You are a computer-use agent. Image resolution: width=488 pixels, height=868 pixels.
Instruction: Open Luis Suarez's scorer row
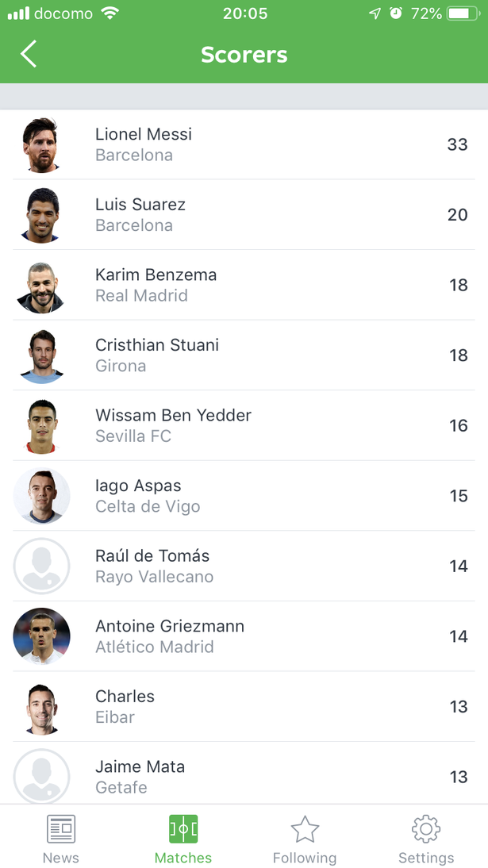click(244, 215)
